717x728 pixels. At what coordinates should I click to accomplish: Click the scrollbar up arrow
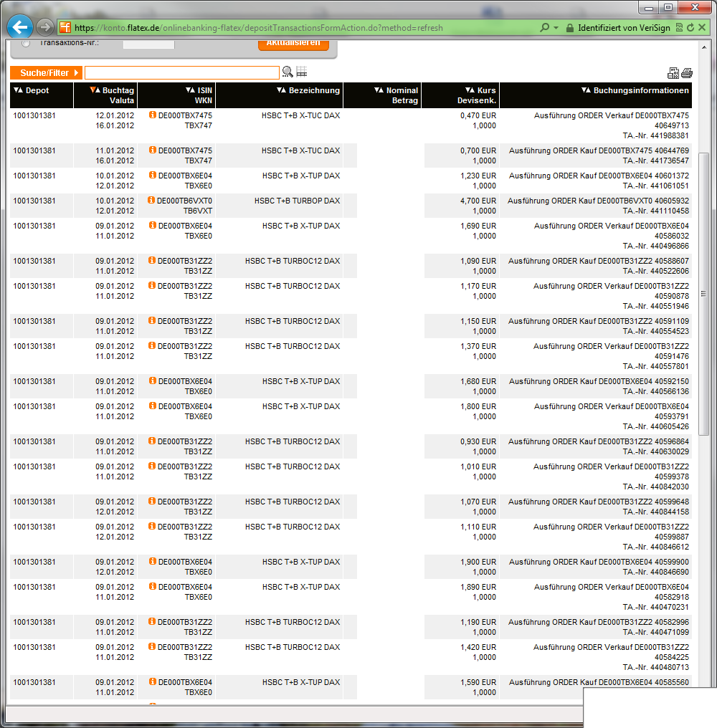point(704,47)
